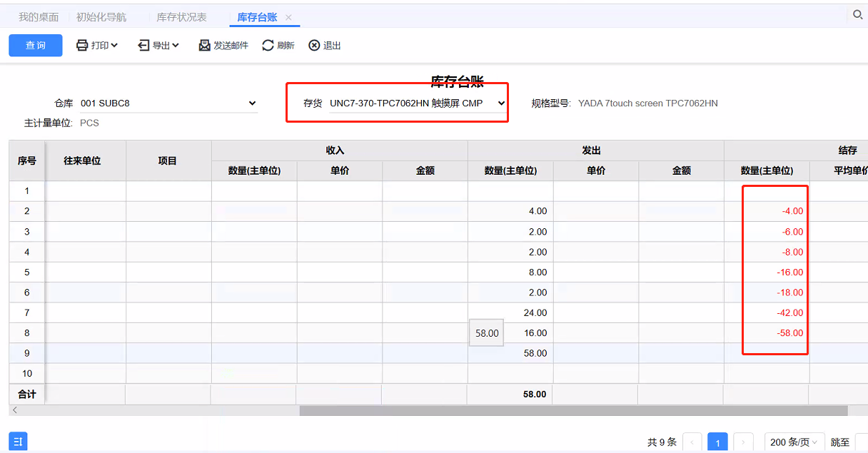Click the 项目 column header

click(x=168, y=161)
